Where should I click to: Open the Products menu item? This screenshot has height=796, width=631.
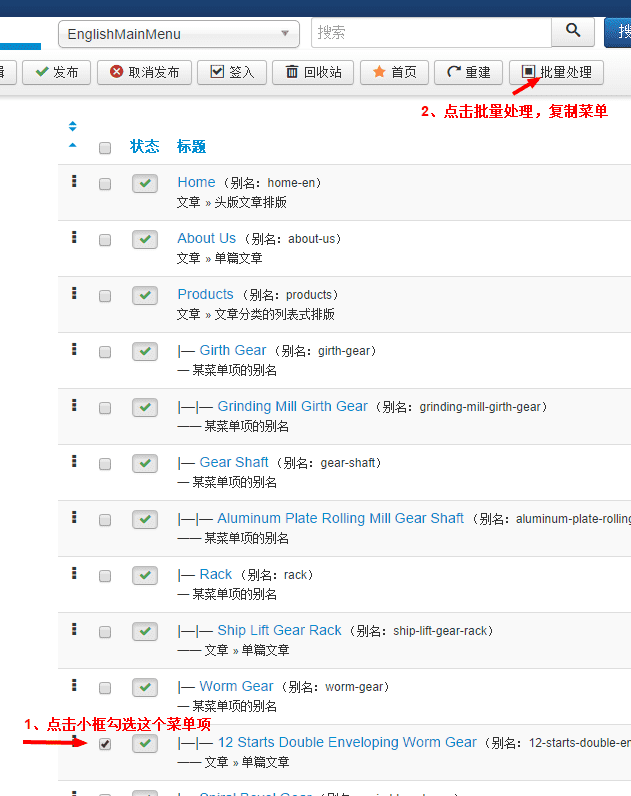pos(206,294)
